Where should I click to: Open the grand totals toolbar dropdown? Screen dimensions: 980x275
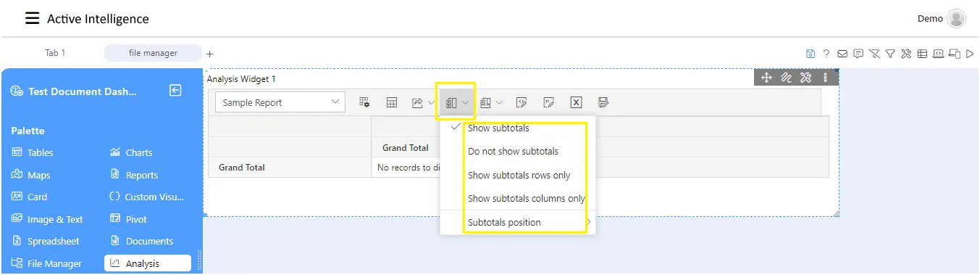[x=490, y=103]
